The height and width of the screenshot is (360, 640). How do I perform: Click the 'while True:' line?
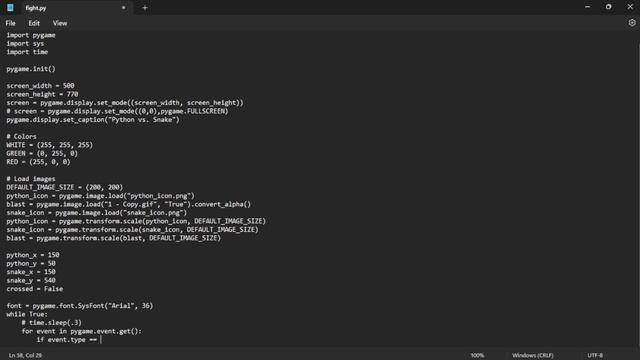pos(27,314)
